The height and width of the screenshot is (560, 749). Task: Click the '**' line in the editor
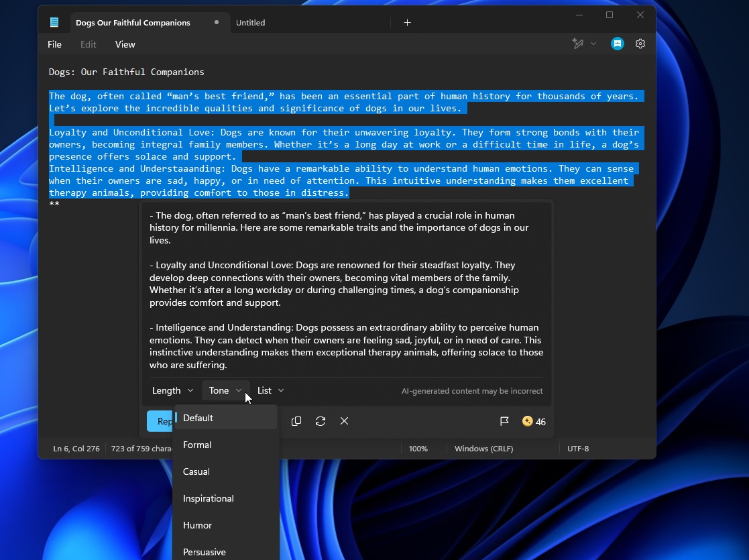[x=54, y=205]
